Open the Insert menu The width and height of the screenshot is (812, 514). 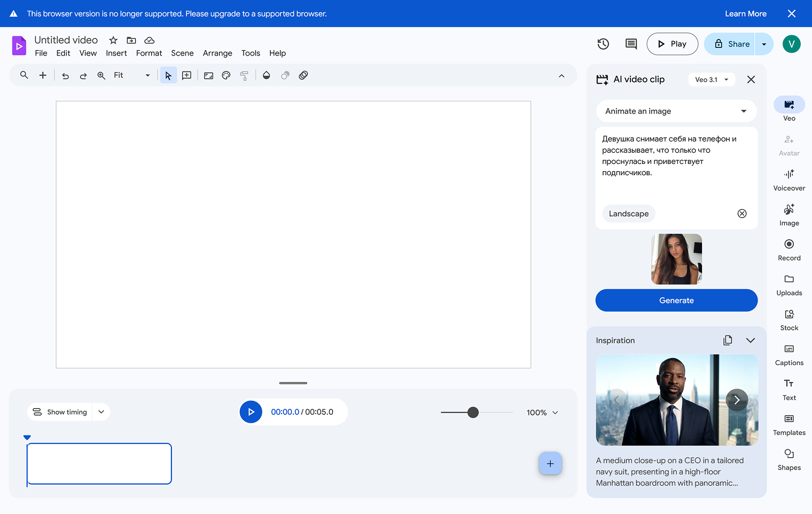[116, 53]
